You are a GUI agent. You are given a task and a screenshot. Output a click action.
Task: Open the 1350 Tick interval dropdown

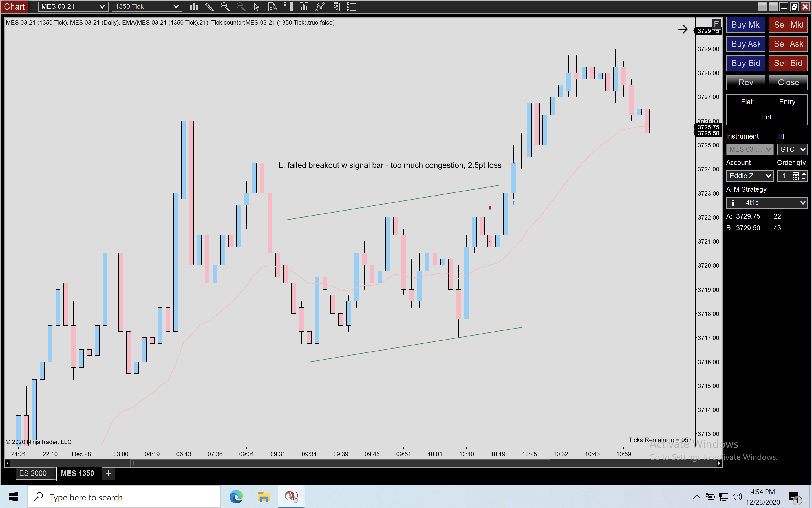click(147, 7)
